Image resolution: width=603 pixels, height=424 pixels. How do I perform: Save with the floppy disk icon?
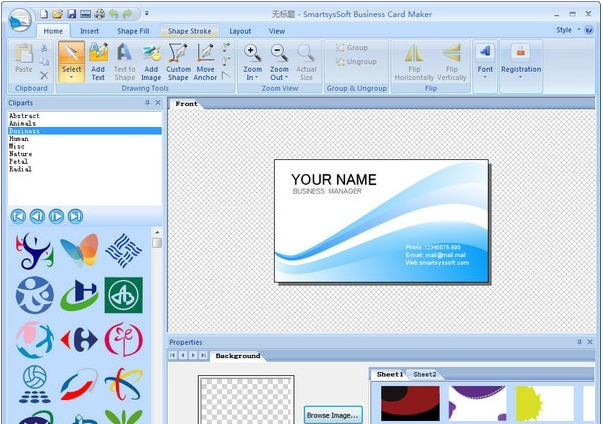click(72, 14)
